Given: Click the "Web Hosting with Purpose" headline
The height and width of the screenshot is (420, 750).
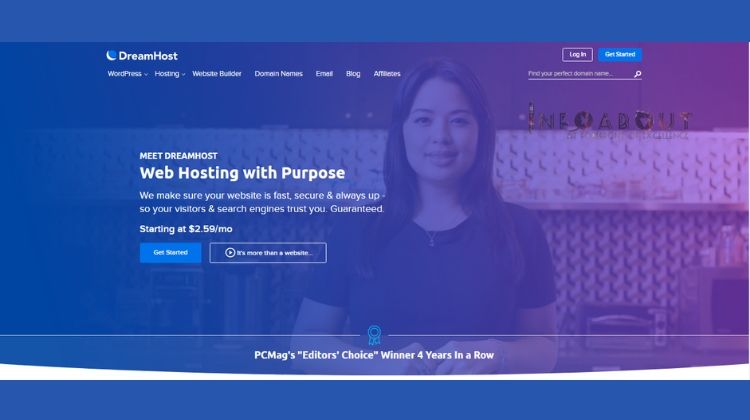Looking at the screenshot, I should [x=242, y=173].
